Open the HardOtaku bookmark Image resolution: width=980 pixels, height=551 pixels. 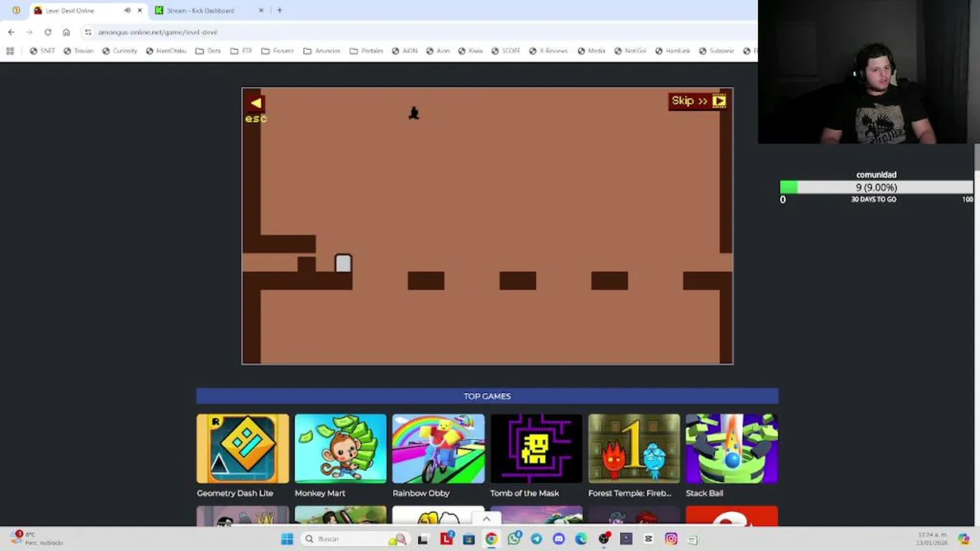pyautogui.click(x=165, y=51)
